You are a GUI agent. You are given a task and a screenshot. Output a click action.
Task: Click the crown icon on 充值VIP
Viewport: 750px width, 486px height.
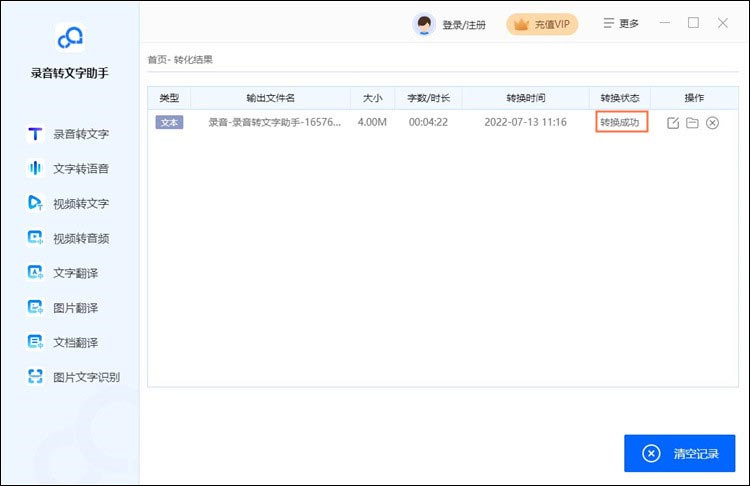coord(521,24)
